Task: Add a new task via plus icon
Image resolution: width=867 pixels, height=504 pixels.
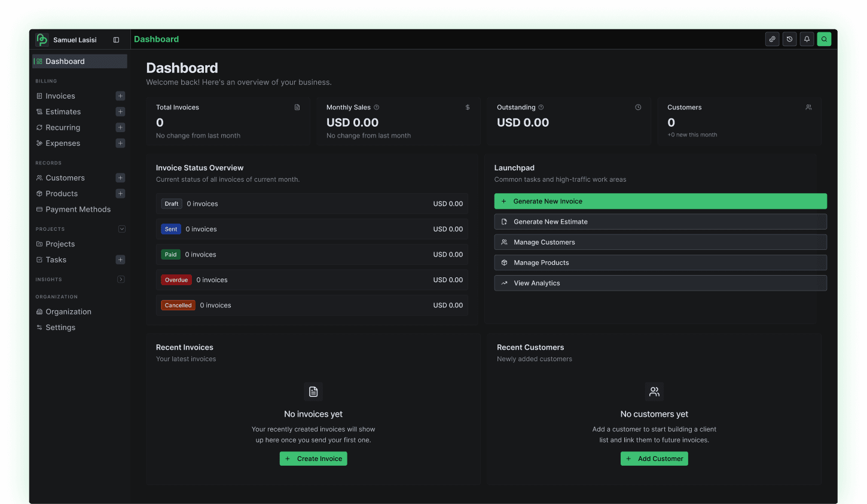Action: click(120, 259)
